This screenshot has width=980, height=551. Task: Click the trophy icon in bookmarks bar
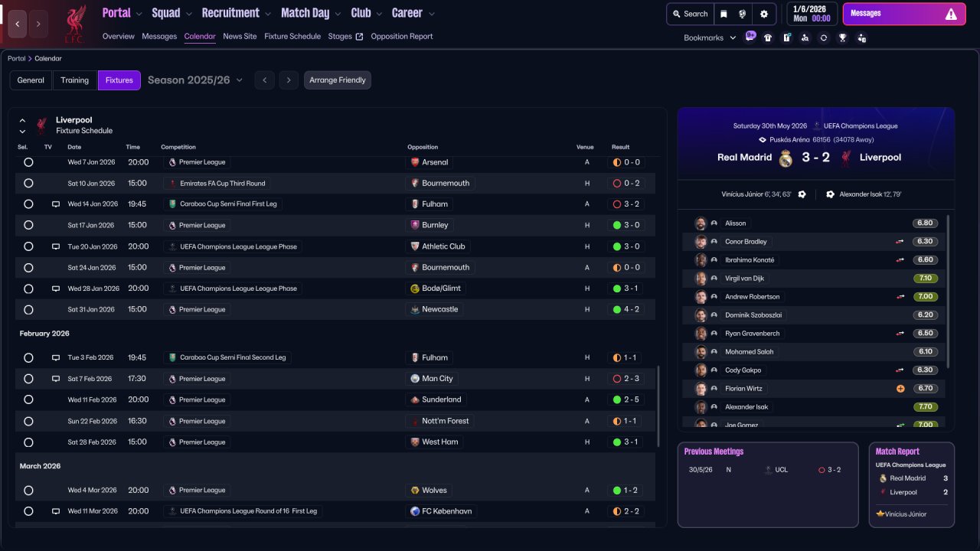(x=842, y=37)
